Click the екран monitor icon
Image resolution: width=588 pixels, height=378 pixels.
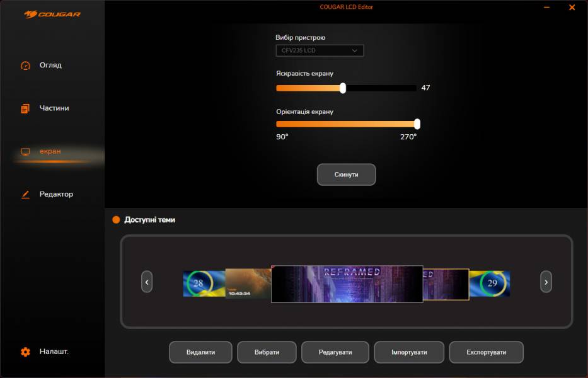[25, 151]
